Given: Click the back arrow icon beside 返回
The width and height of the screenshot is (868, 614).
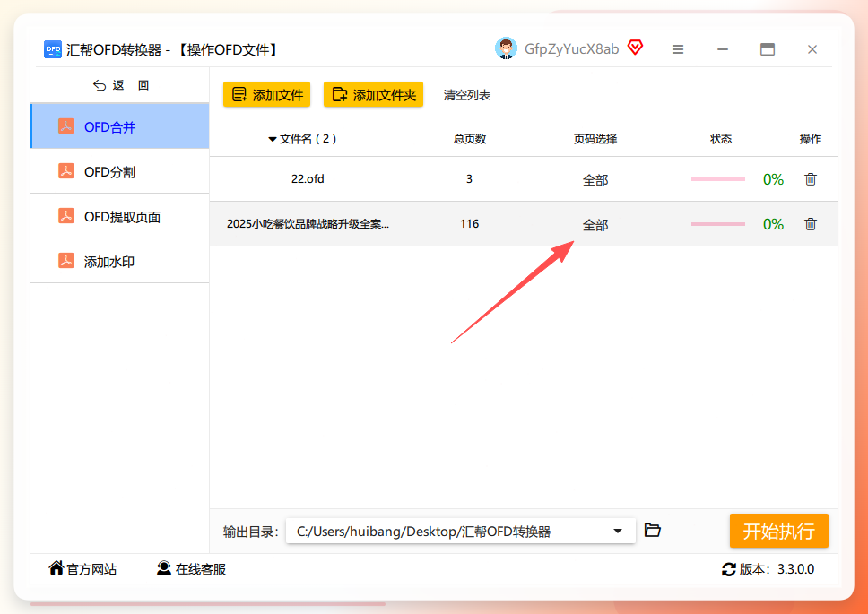Looking at the screenshot, I should 100,85.
